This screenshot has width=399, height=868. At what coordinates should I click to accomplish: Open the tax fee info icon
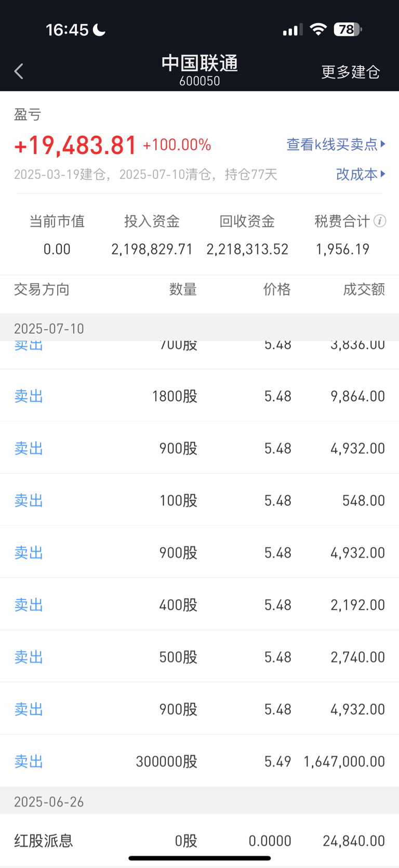380,221
